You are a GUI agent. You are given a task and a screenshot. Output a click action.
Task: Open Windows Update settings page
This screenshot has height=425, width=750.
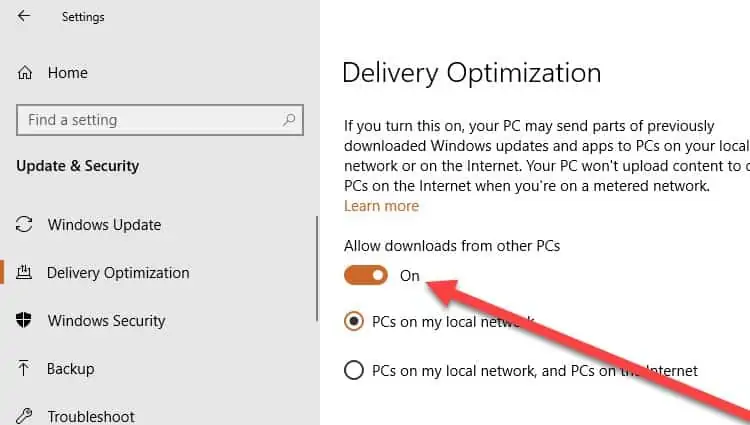[x=104, y=225]
